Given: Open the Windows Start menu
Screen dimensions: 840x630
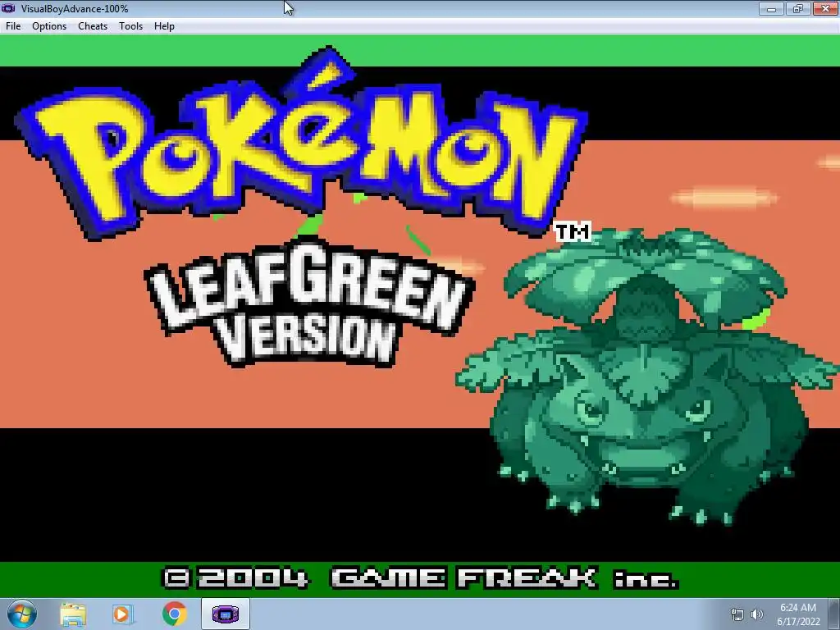Looking at the screenshot, I should click(22, 614).
